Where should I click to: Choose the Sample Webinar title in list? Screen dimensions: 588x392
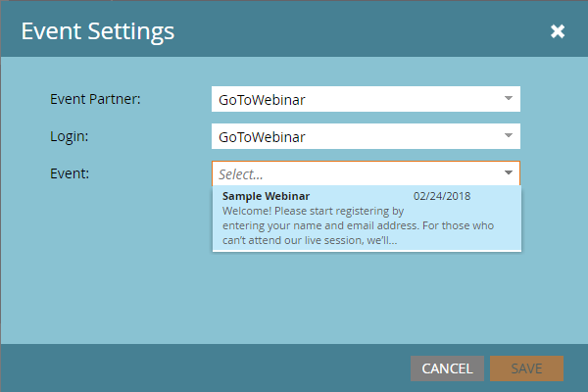(x=266, y=196)
